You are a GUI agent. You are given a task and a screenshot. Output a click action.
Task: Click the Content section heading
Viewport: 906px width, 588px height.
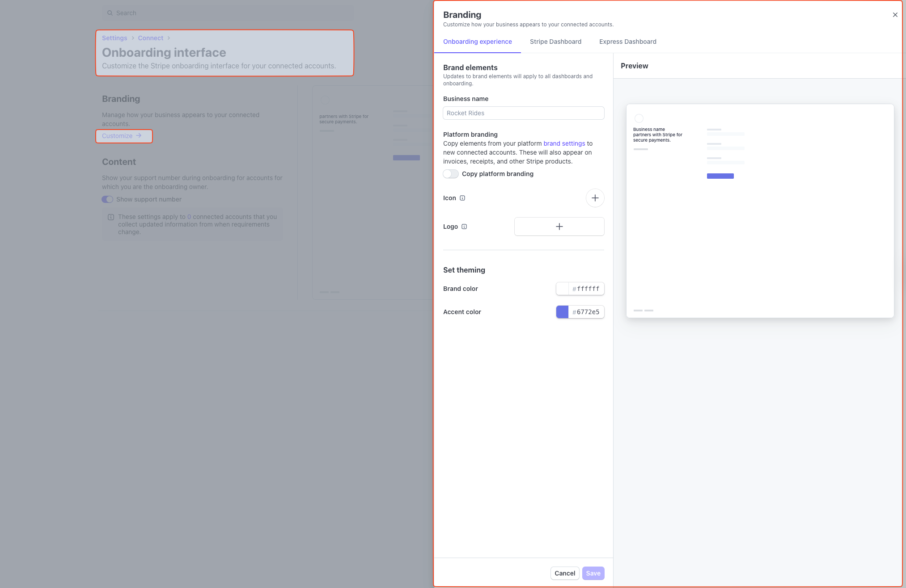[x=119, y=162]
